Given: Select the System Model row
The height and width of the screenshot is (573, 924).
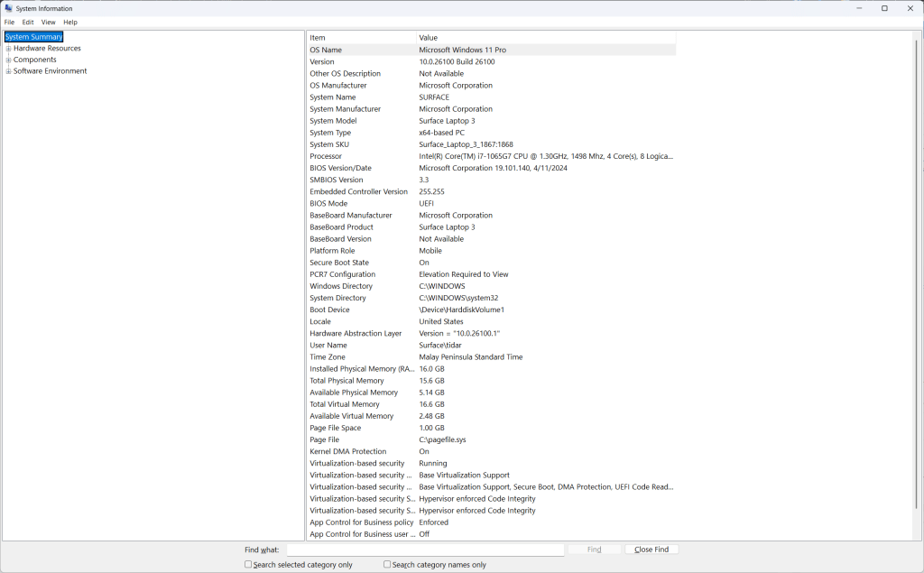Looking at the screenshot, I should point(492,121).
